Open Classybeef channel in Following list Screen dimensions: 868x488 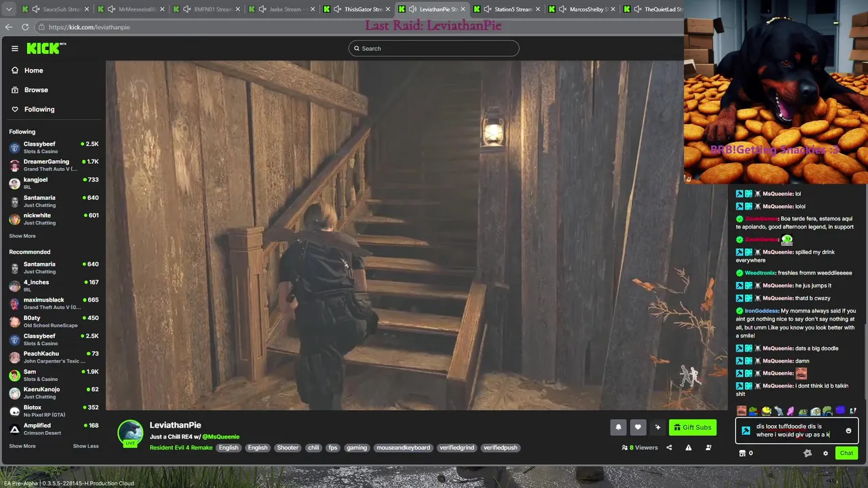53,147
